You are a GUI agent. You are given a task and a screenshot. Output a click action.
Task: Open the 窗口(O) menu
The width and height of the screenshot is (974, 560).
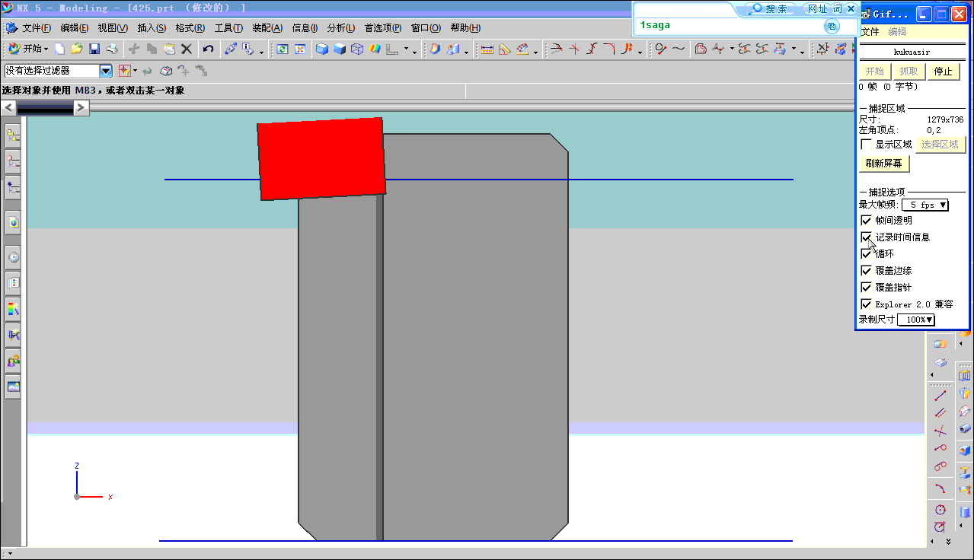tap(426, 28)
